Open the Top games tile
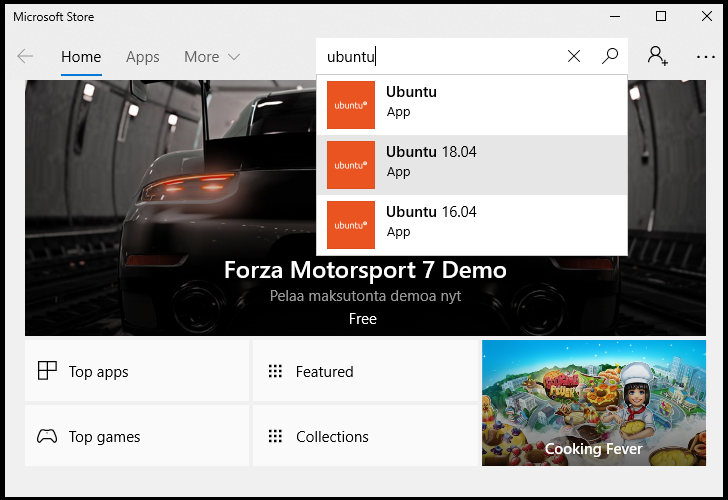Viewport: 728px width, 500px height. click(x=137, y=436)
